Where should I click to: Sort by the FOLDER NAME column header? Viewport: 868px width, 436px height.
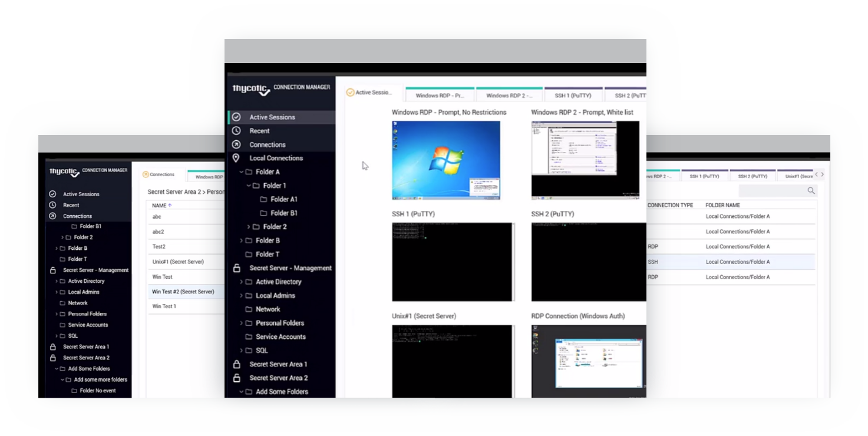click(x=722, y=205)
